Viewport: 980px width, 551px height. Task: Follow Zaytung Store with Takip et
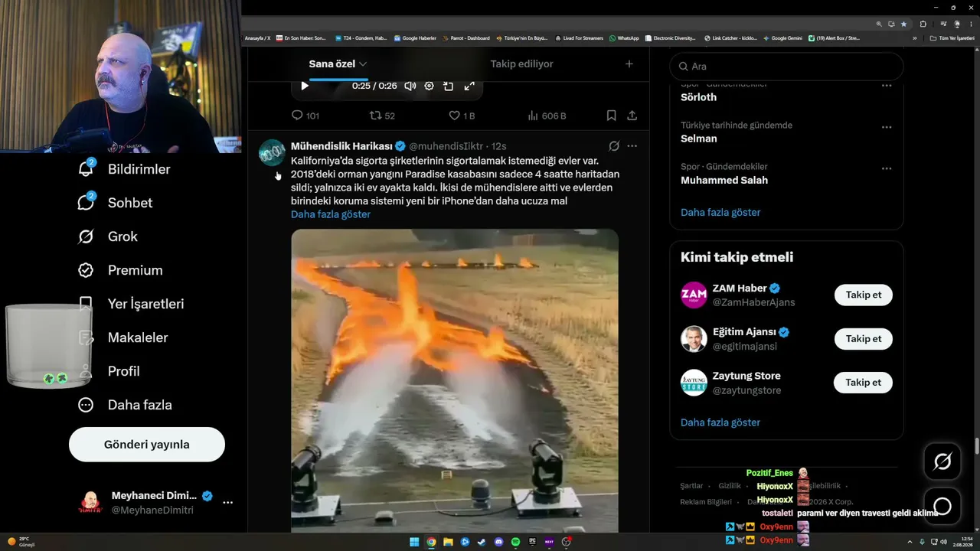coord(864,383)
